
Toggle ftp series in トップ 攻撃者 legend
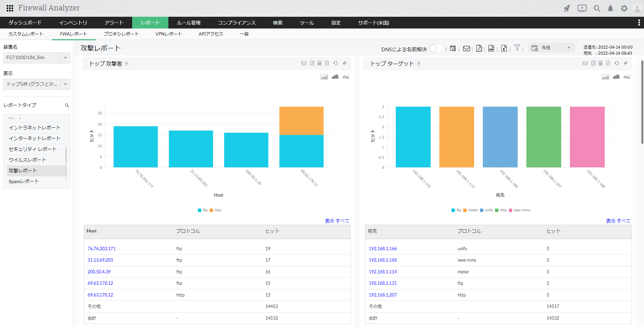pyautogui.click(x=203, y=210)
